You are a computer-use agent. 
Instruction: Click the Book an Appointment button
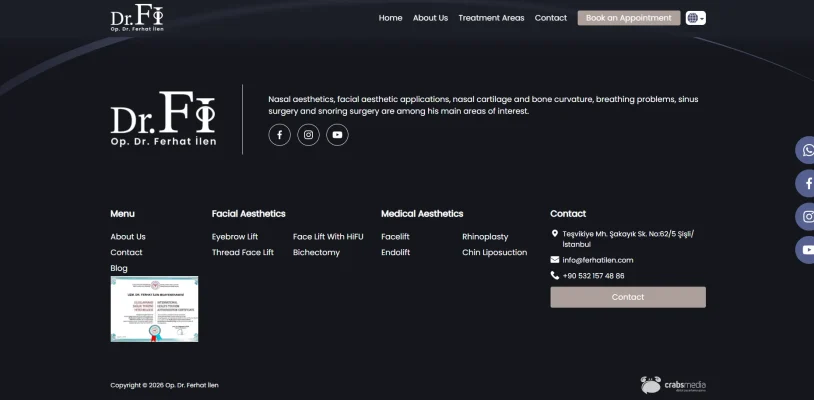click(629, 18)
